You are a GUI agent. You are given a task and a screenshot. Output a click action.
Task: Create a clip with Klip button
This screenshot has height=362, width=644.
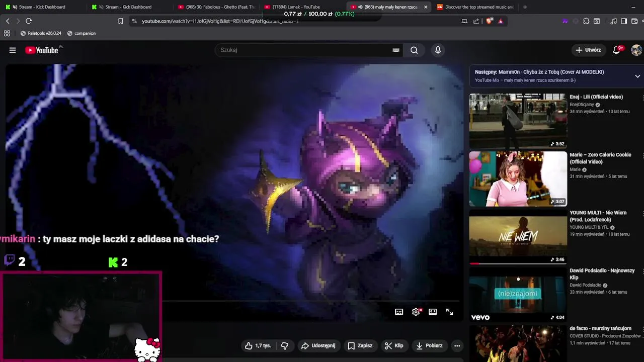tap(394, 346)
